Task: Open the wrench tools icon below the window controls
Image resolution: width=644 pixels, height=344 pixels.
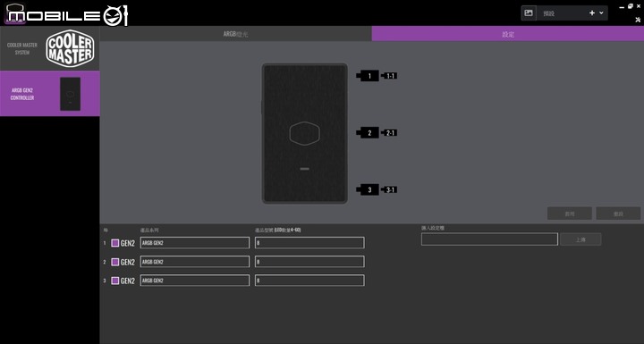Action: coord(638,20)
